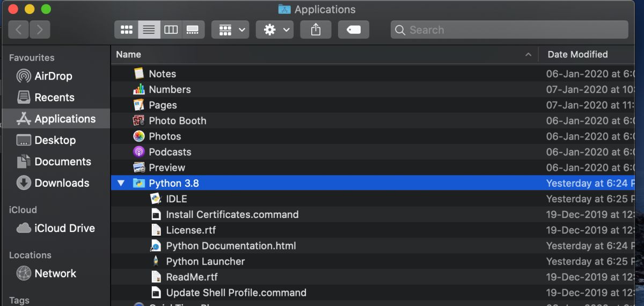The width and height of the screenshot is (644, 306).
Task: Switch to column view
Action: click(171, 30)
